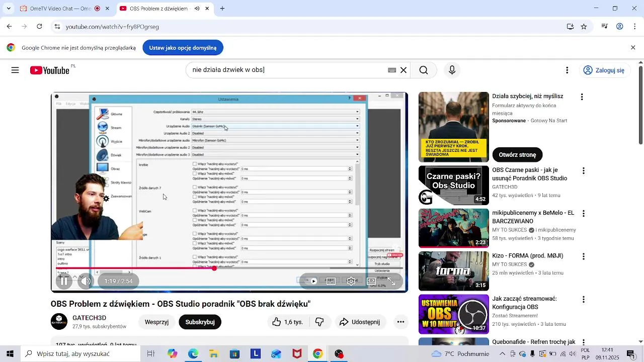The width and height of the screenshot is (644, 362).
Task: Start voice search with microphone
Action: tap(452, 70)
